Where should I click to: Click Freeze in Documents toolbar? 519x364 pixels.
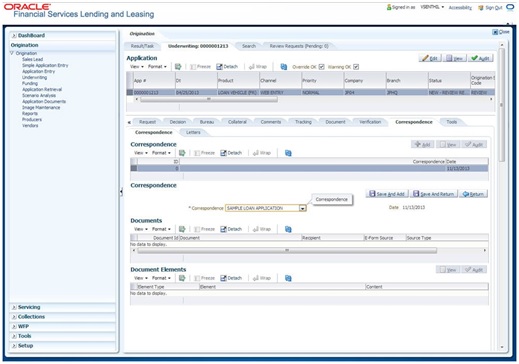point(204,229)
